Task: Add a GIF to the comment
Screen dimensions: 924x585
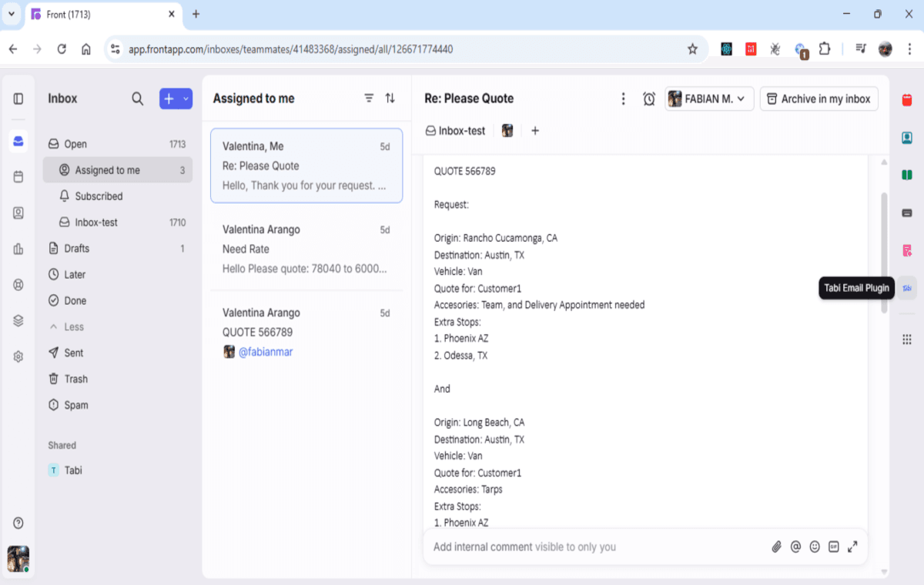Action: click(833, 547)
